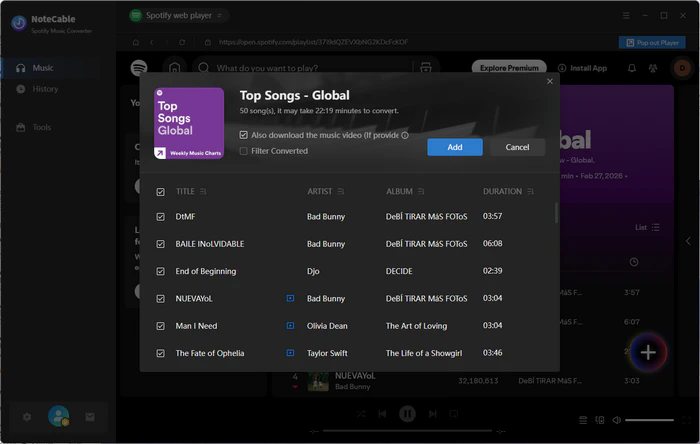
Task: Click Explore Premium button
Action: [509, 68]
